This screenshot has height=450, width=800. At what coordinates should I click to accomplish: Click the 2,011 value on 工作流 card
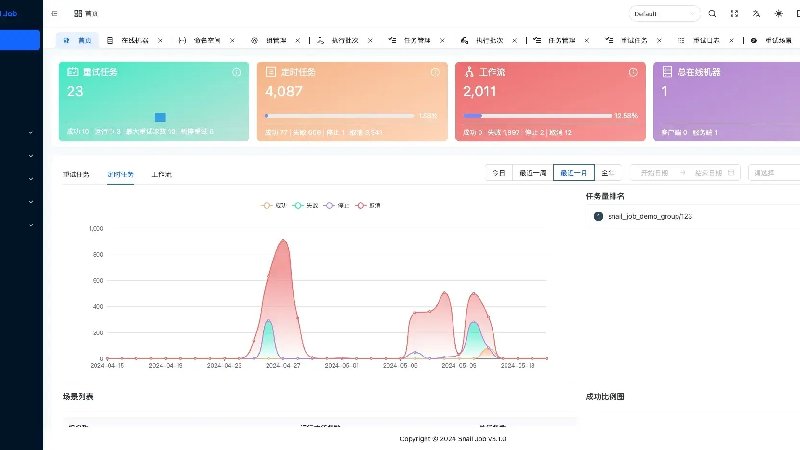[480, 91]
